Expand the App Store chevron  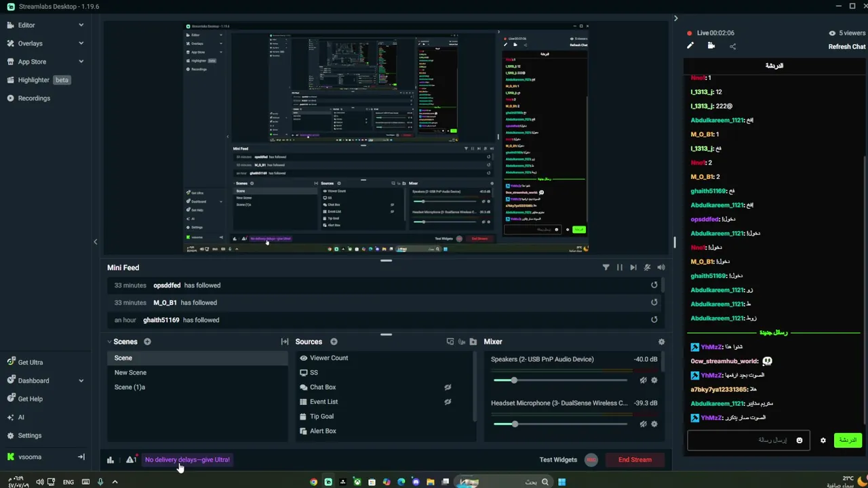click(81, 62)
